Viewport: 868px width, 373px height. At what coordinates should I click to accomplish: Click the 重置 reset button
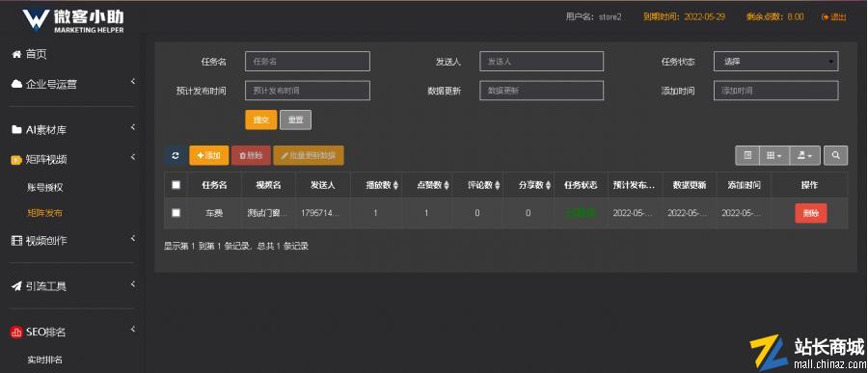coord(296,120)
